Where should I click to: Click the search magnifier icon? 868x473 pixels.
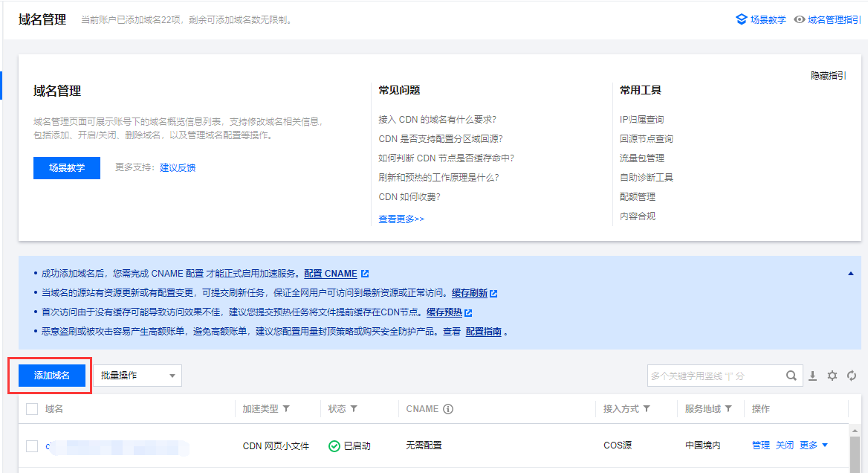click(792, 376)
